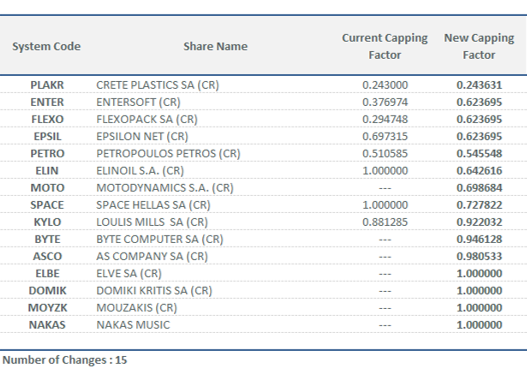Select ELINOIL current factor 1.000000
Viewport: 527px width, 389px height.
pyautogui.click(x=385, y=171)
